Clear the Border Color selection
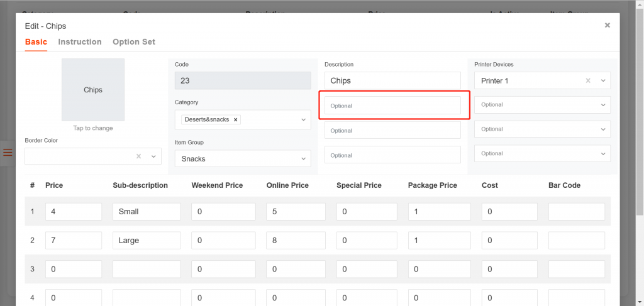Viewport: 644px width, 306px height. pyautogui.click(x=138, y=156)
